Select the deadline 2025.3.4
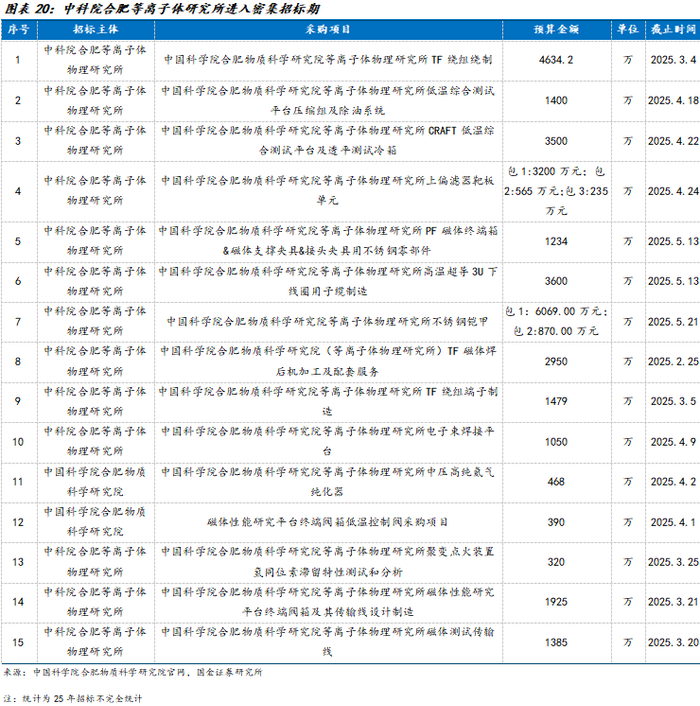Viewport: 700px width, 706px height. point(673,60)
